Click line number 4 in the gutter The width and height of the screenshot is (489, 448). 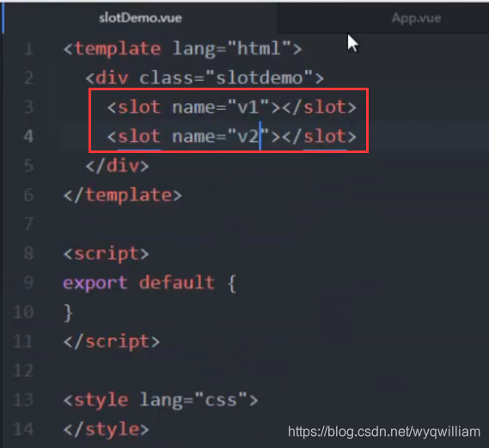[28, 137]
